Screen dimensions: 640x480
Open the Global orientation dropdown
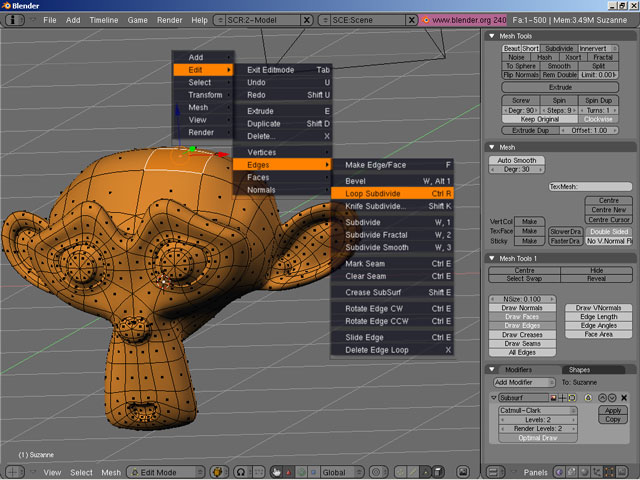click(342, 472)
